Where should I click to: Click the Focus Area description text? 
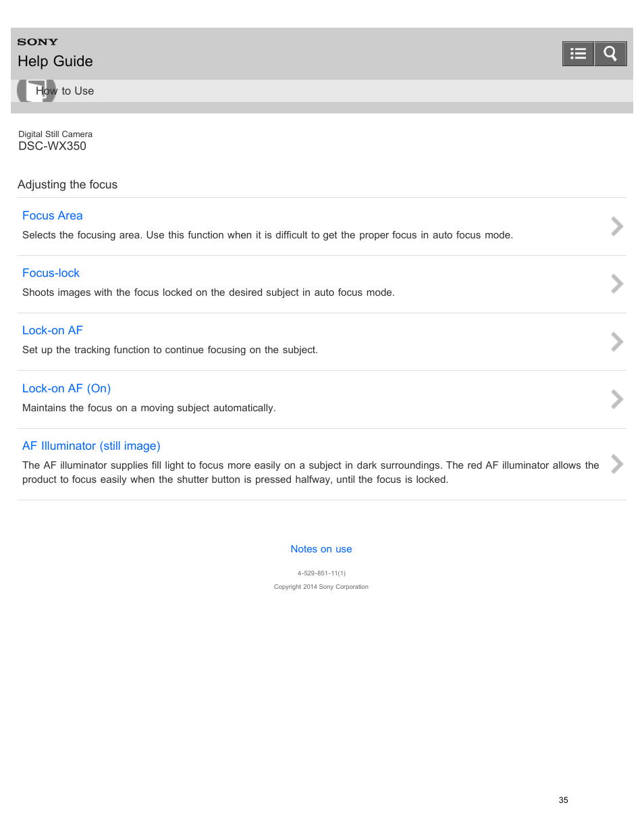(267, 235)
